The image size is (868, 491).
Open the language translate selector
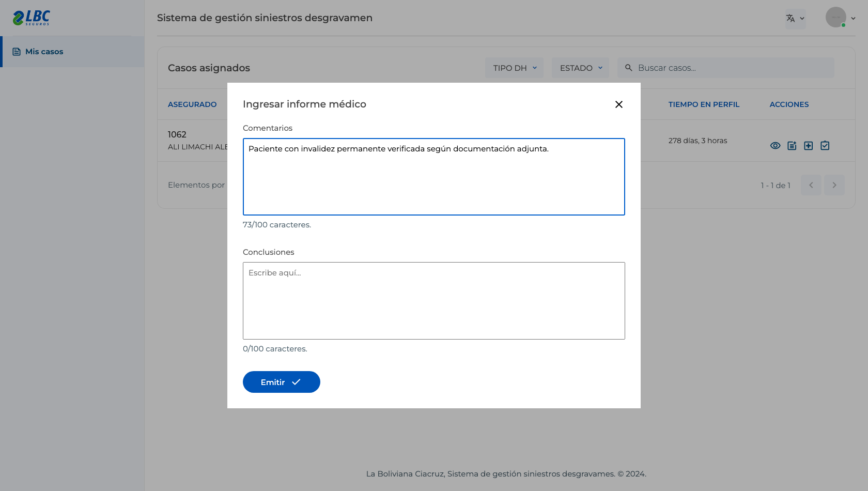point(795,18)
